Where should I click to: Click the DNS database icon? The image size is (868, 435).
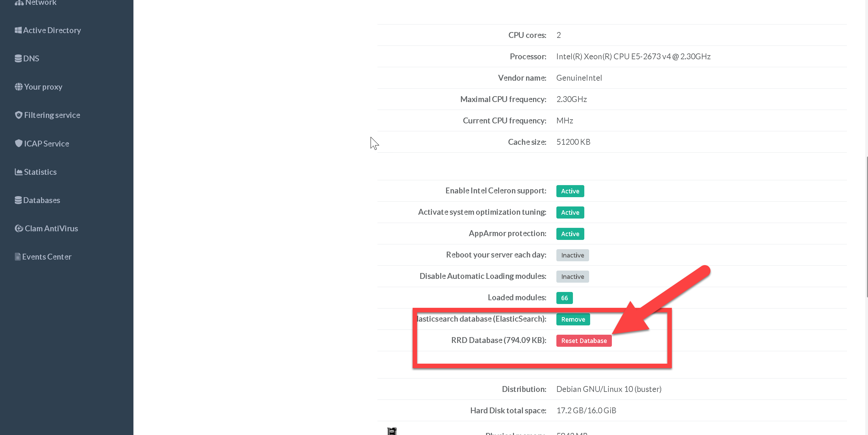(18, 59)
